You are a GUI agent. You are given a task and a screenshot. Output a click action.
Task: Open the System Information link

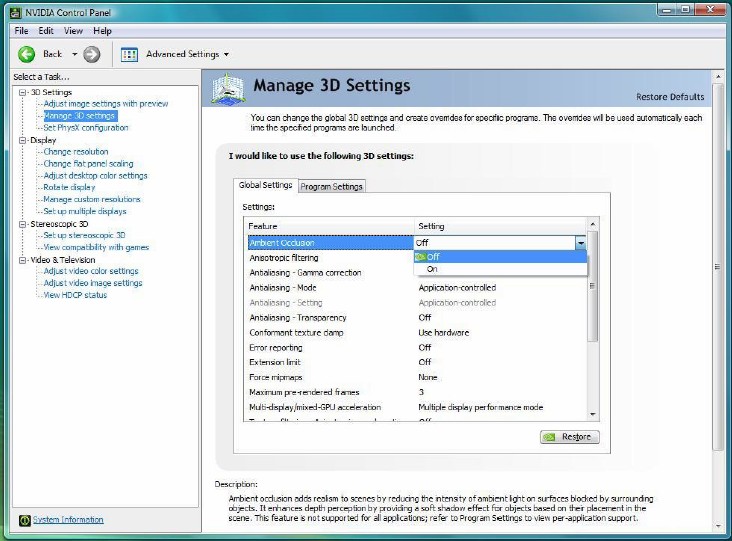(x=68, y=520)
